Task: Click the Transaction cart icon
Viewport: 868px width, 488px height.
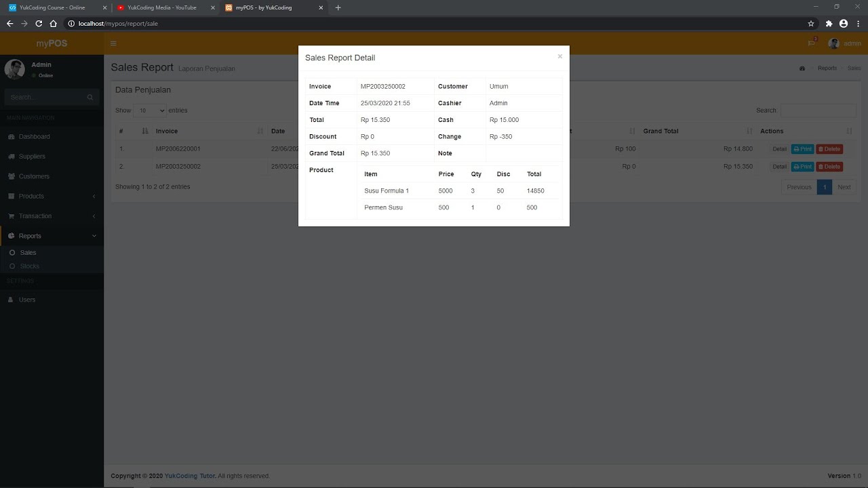Action: [11, 216]
